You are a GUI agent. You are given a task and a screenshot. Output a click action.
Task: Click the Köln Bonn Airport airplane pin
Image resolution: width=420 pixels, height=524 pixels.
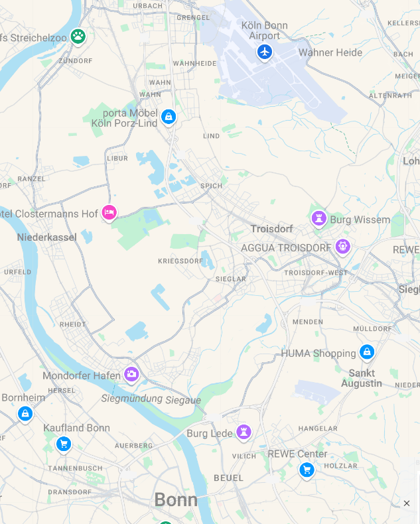pos(265,52)
